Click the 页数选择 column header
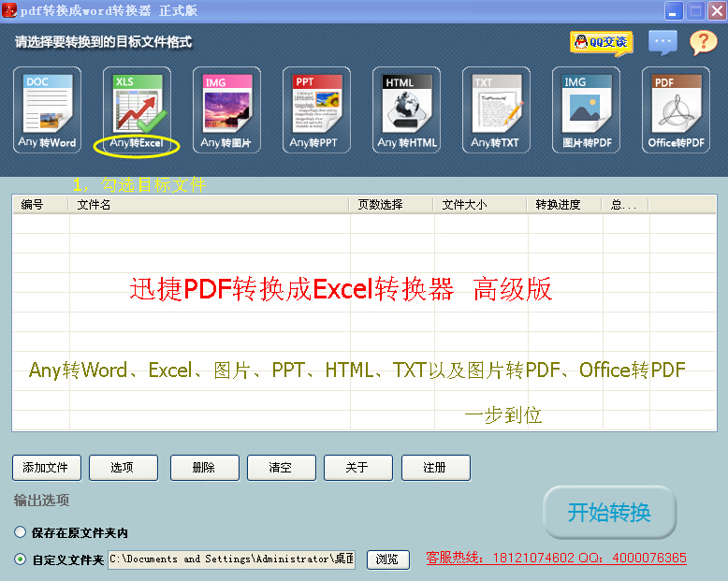Viewport: 728px width, 581px height. (x=391, y=204)
